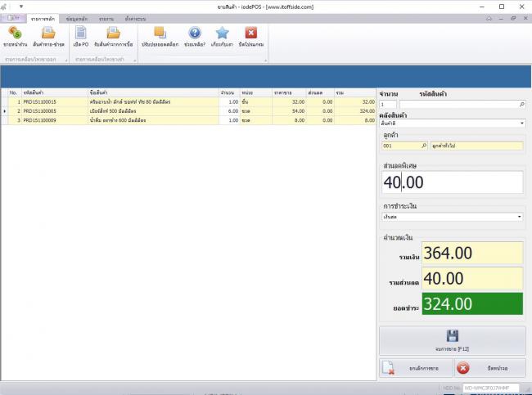Click the green payable amount box 324.00
This screenshot has height=395, width=532.
472,303
